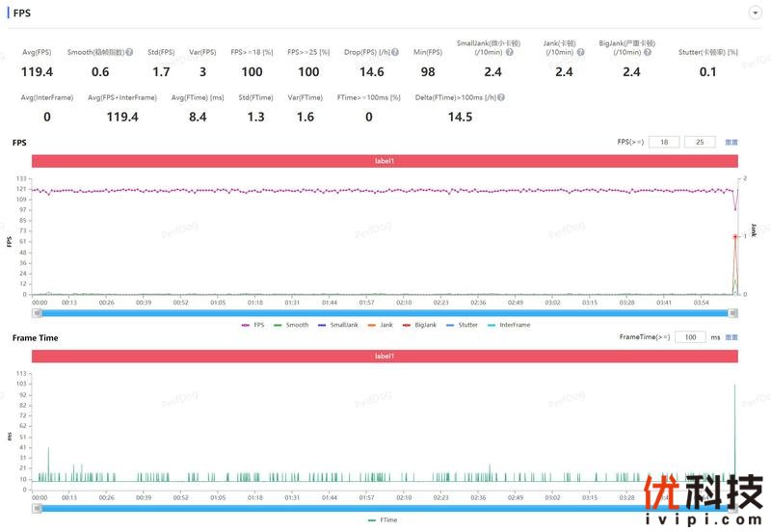Click the BigJank red spike marker in FPS chart
Image resolution: width=771 pixels, height=532 pixels.
(735, 237)
